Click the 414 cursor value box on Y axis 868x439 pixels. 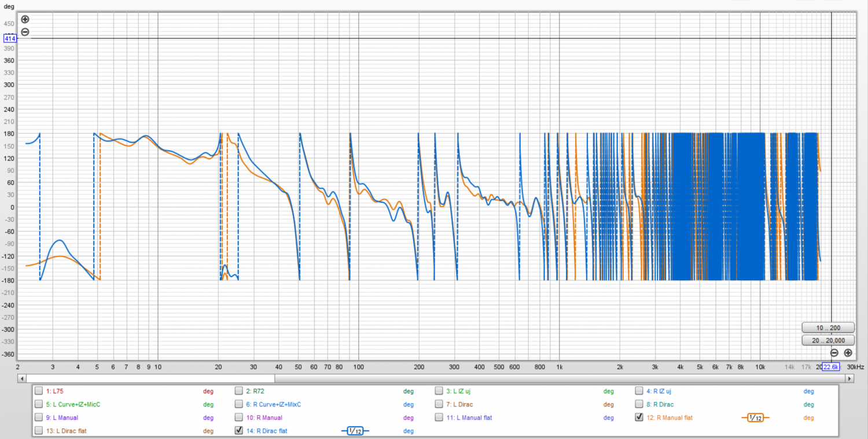(10, 38)
